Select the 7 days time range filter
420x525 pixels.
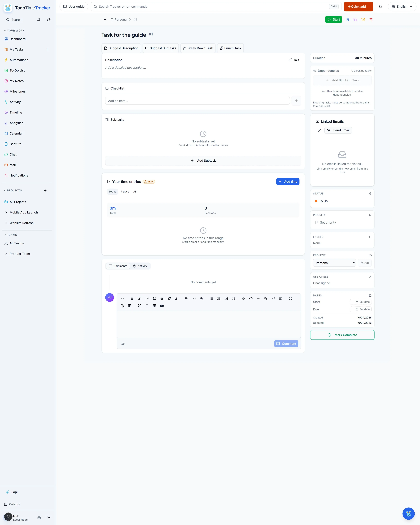125,192
